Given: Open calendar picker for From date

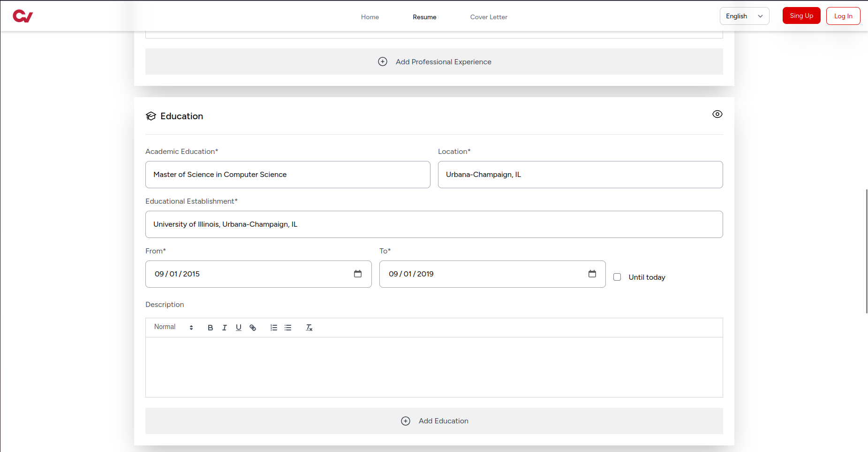Looking at the screenshot, I should (358, 274).
